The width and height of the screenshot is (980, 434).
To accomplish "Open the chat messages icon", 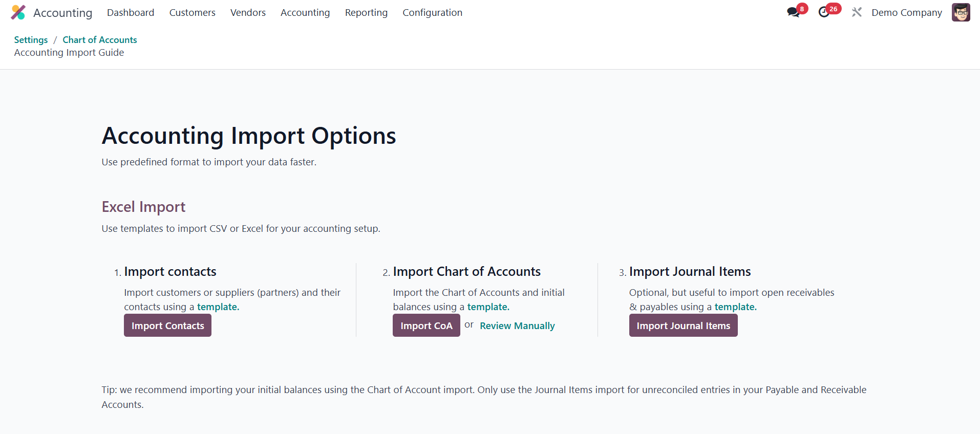I will (x=793, y=12).
